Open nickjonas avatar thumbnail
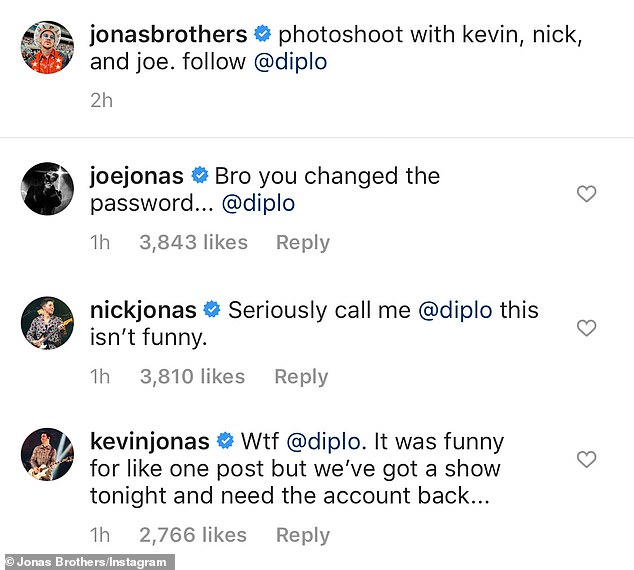634x570 pixels. [47, 323]
